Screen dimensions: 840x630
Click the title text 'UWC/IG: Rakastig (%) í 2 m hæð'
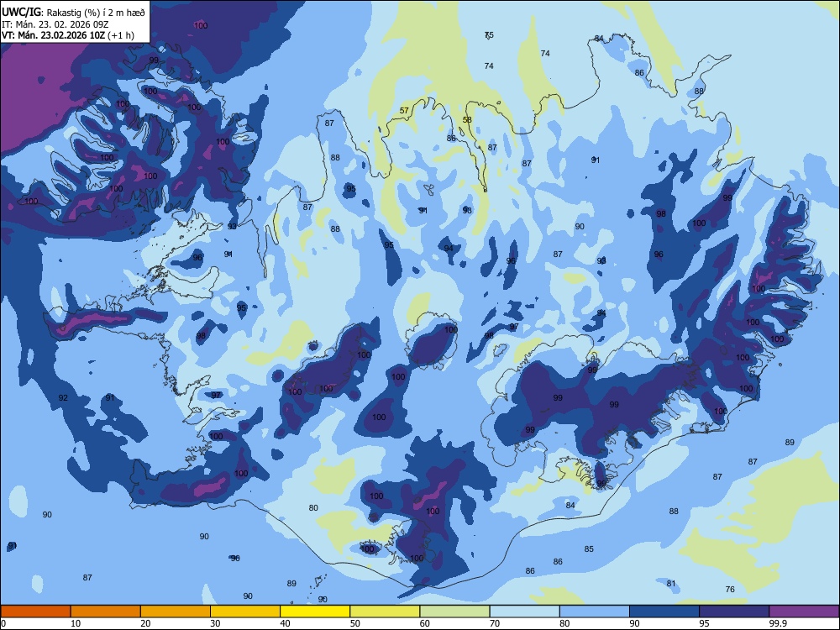coord(73,13)
